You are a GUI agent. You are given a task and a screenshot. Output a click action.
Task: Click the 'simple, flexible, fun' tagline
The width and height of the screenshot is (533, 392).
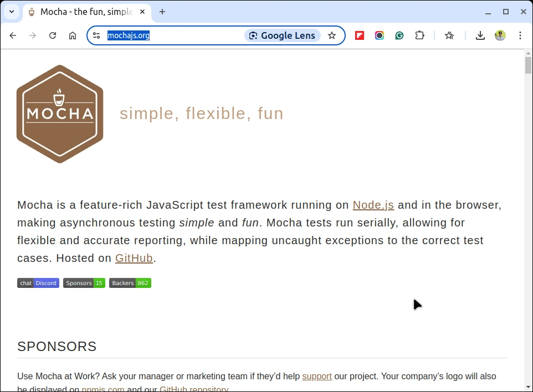tap(201, 114)
